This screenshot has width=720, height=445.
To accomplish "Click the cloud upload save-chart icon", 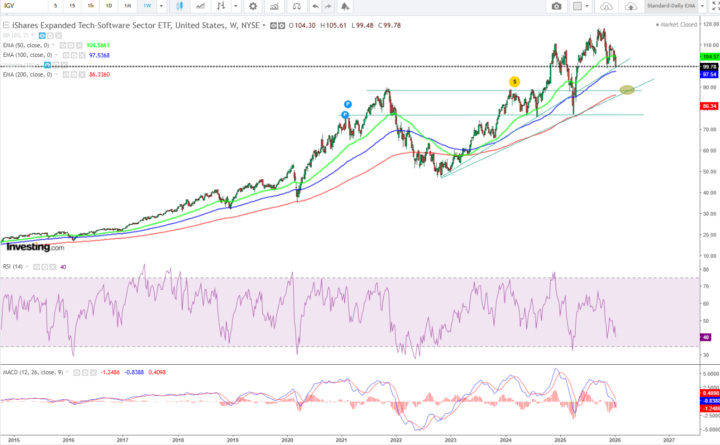I will coord(631,6).
